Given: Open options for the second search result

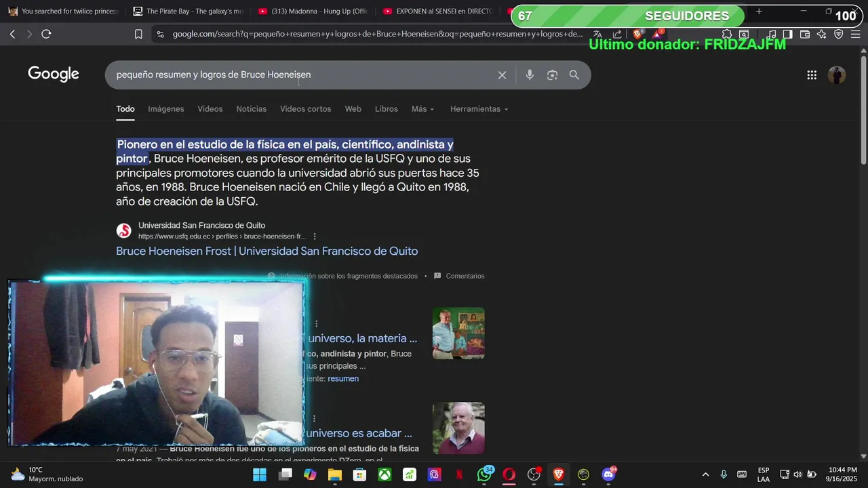Looking at the screenshot, I should coord(316,324).
